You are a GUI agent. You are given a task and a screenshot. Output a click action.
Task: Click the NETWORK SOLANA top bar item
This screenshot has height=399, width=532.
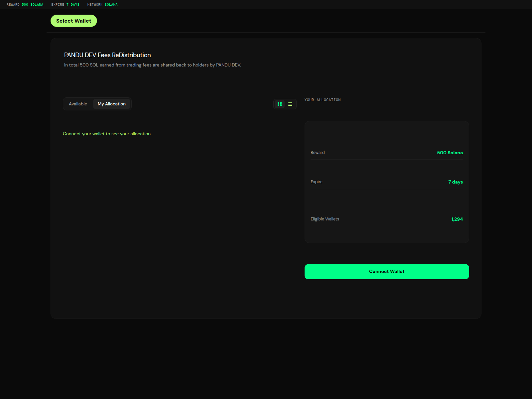pos(102,5)
